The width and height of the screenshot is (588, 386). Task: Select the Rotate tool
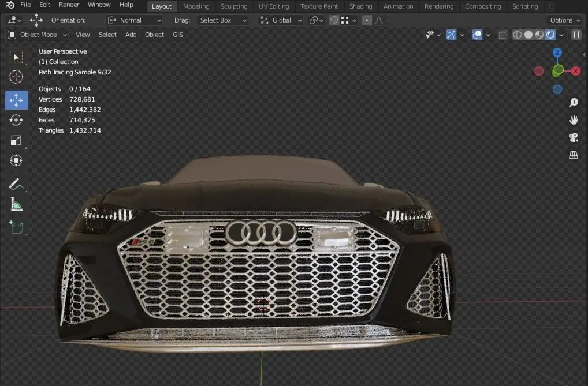tap(16, 120)
